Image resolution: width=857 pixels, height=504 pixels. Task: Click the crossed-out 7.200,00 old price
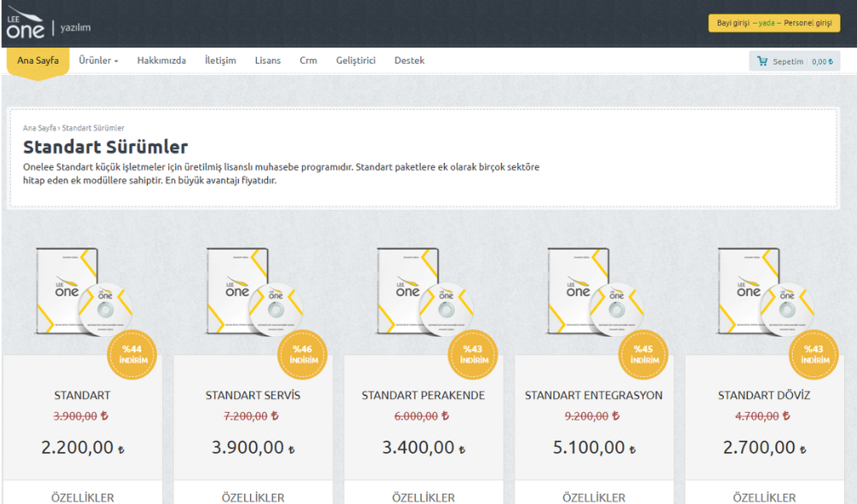point(251,416)
